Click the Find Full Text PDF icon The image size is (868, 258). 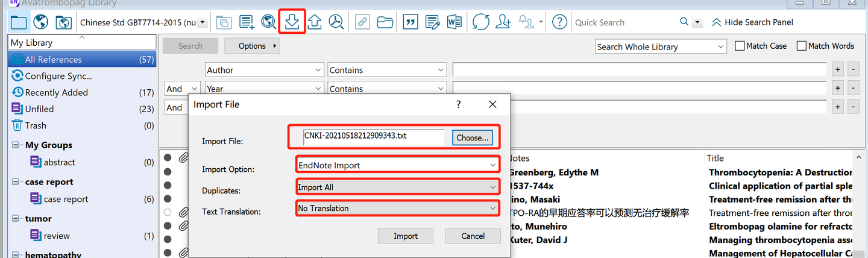tap(336, 22)
